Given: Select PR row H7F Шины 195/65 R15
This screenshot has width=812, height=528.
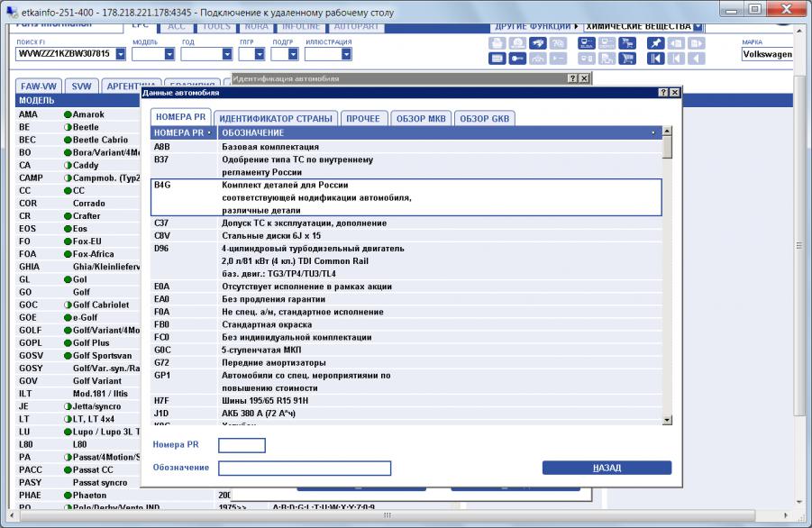Looking at the screenshot, I should point(406,401).
